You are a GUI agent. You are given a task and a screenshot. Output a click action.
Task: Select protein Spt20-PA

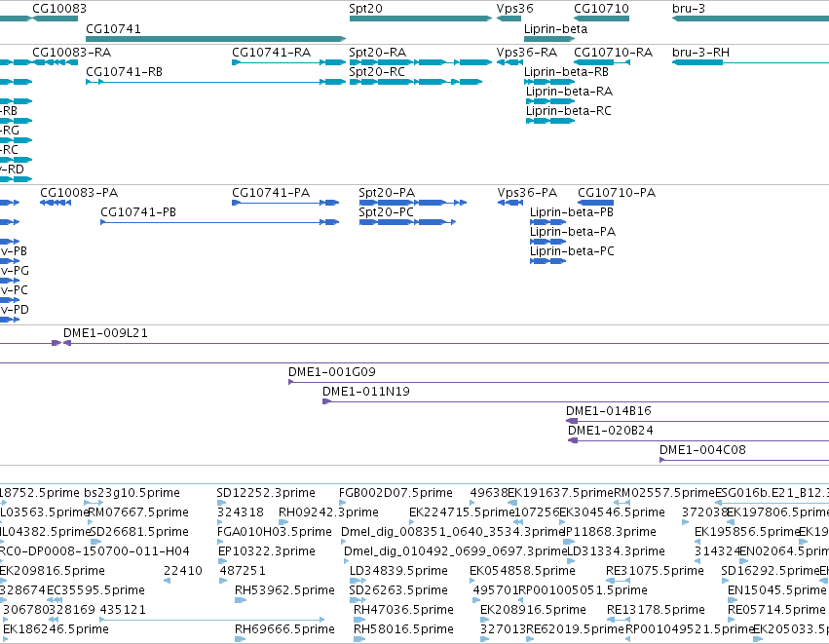[x=387, y=193]
